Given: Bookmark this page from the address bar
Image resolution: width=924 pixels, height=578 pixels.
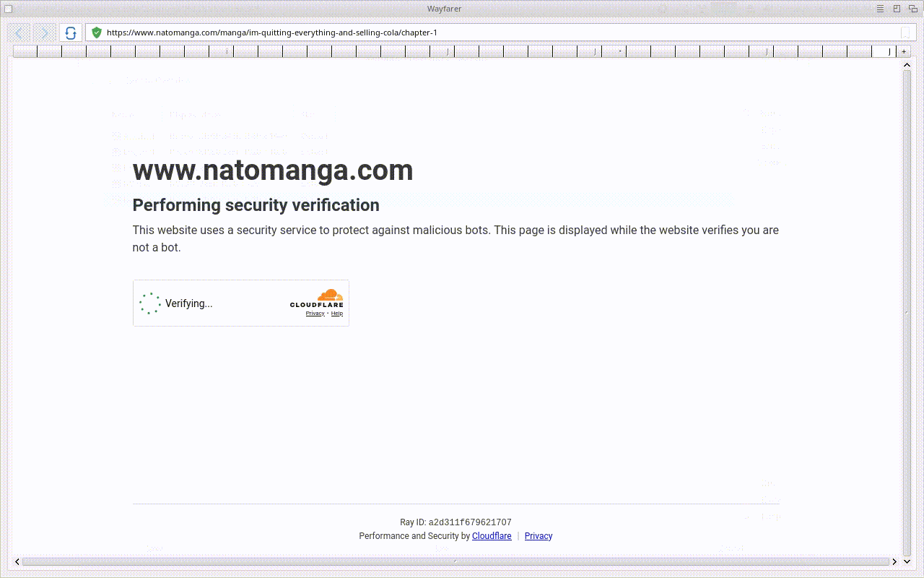Looking at the screenshot, I should [905, 33].
